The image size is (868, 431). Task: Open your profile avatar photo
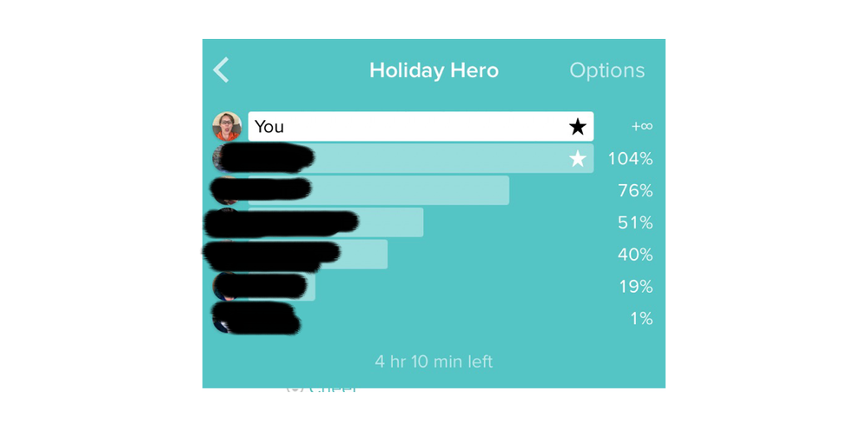[x=227, y=126]
